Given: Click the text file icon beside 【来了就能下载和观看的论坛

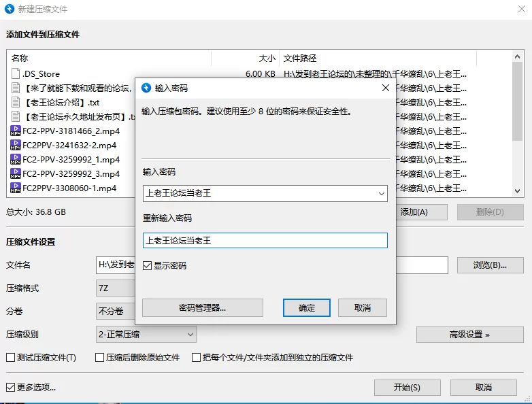Looking at the screenshot, I should (x=16, y=88).
